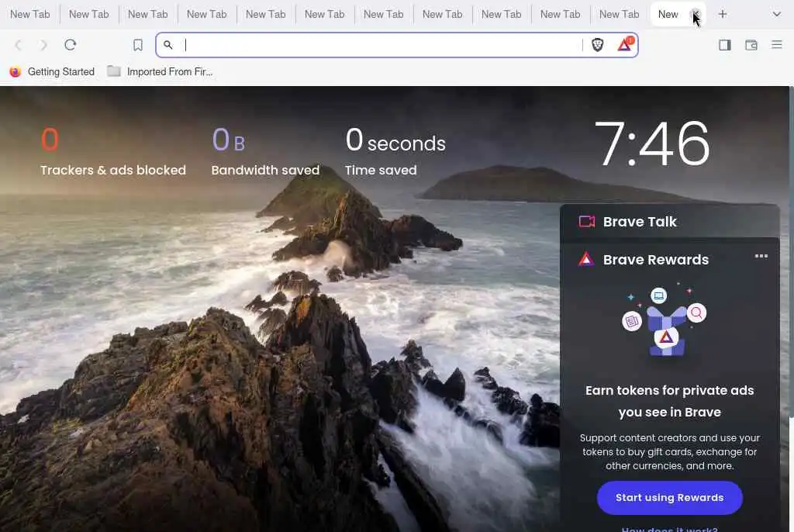Bookmark this tab with the bookmark icon
This screenshot has width=794, height=532.
[138, 45]
